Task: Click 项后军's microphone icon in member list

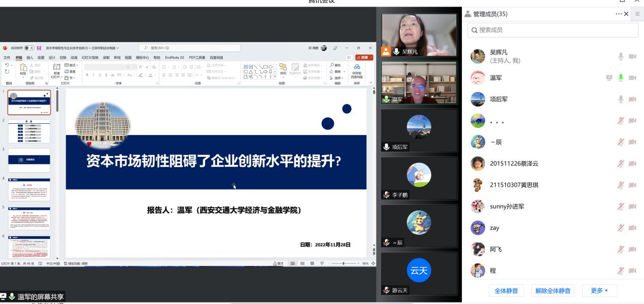Action: pyautogui.click(x=620, y=99)
